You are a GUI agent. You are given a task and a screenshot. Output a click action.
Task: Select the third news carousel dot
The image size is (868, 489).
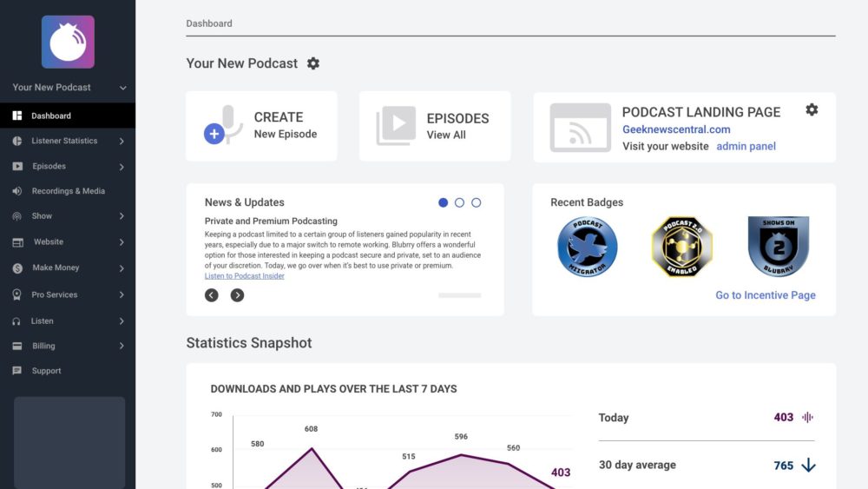click(476, 202)
